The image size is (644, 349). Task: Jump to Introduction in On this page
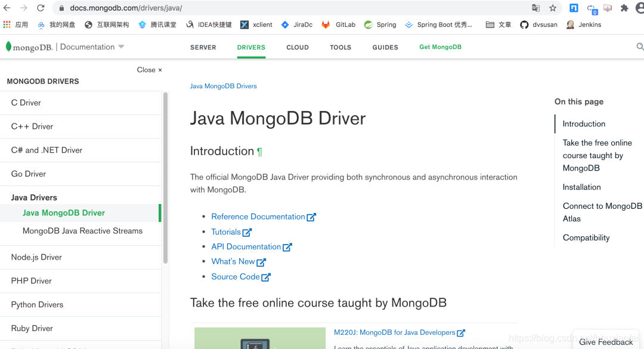[584, 123]
